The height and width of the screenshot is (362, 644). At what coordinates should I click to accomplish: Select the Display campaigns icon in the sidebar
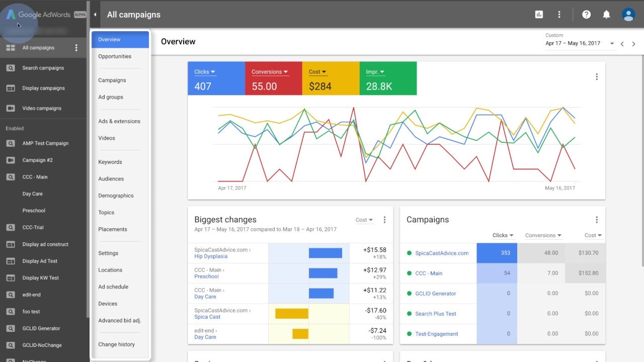(11, 88)
